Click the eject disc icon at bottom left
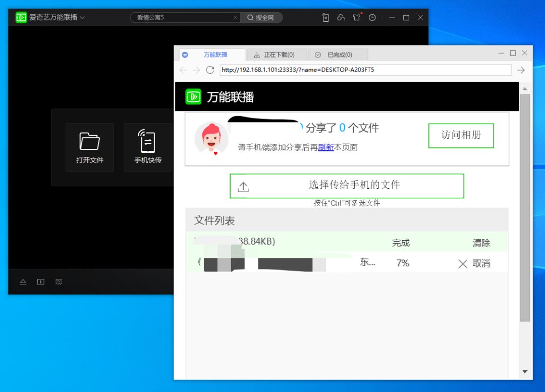The width and height of the screenshot is (545, 392). (x=23, y=282)
